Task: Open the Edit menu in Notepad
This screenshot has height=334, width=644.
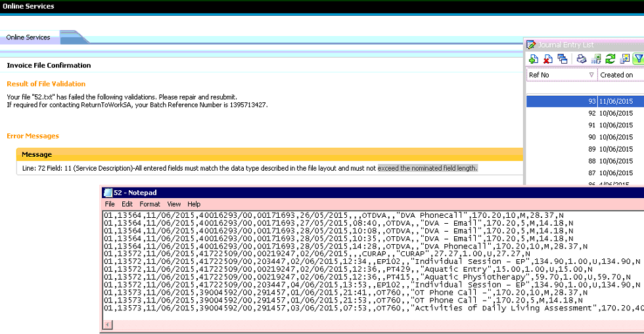Action: (127, 204)
